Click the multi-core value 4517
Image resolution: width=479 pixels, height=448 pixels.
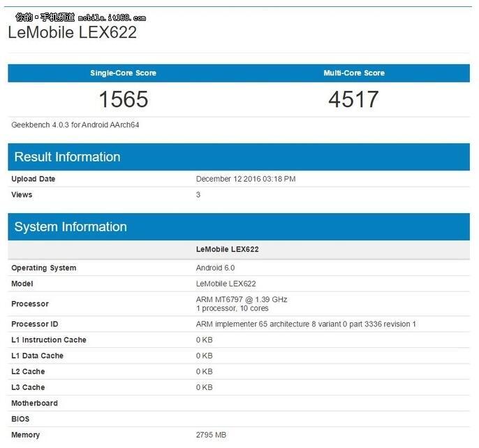[x=353, y=99]
